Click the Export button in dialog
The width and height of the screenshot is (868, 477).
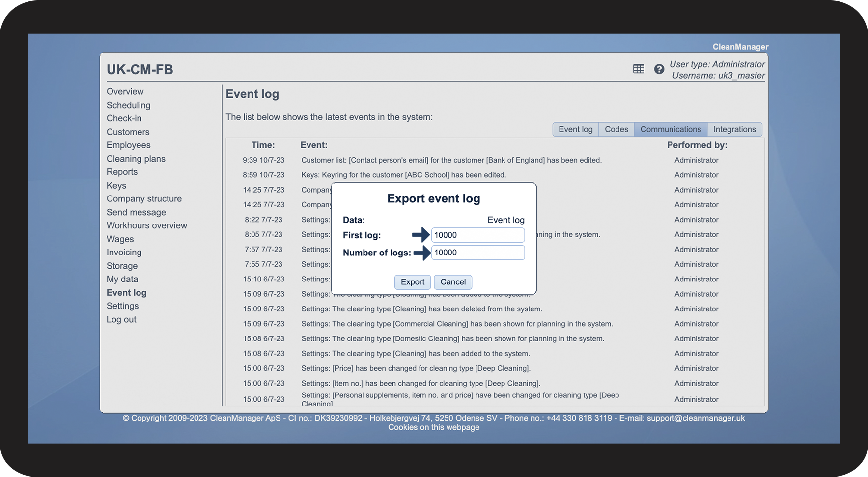(x=412, y=282)
